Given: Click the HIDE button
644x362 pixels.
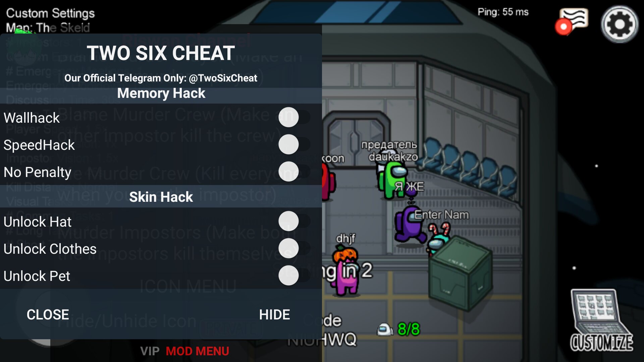Looking at the screenshot, I should [x=274, y=315].
